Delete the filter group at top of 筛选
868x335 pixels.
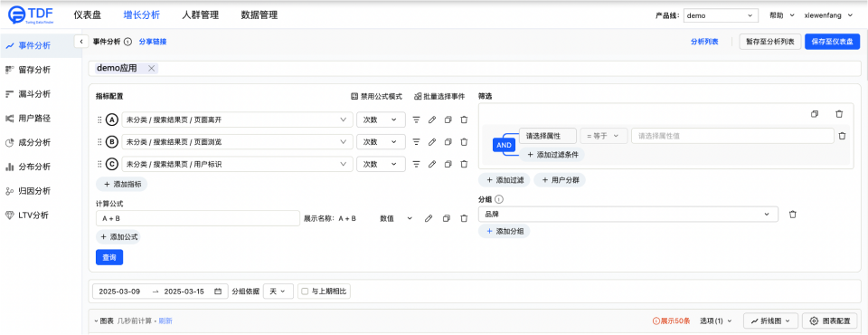click(839, 114)
